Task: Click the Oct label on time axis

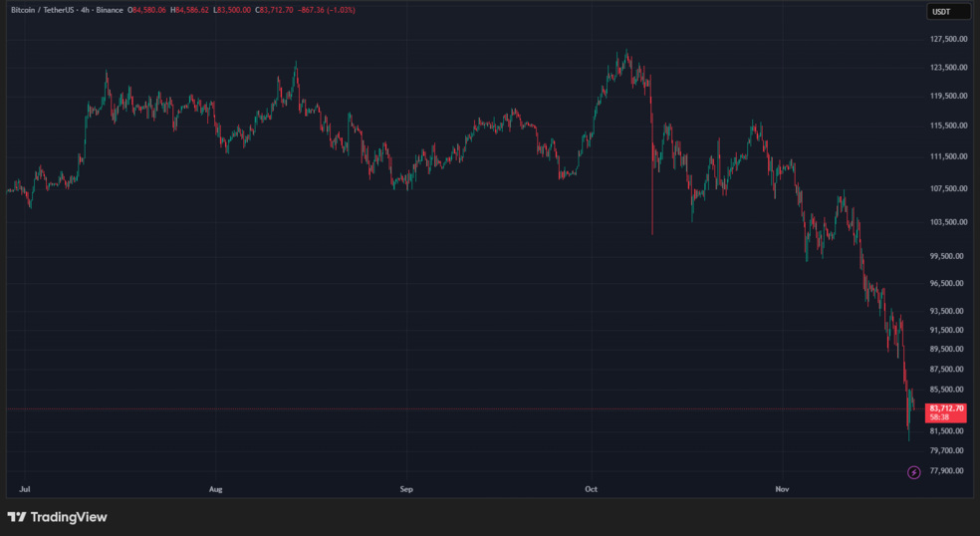Action: [591, 489]
